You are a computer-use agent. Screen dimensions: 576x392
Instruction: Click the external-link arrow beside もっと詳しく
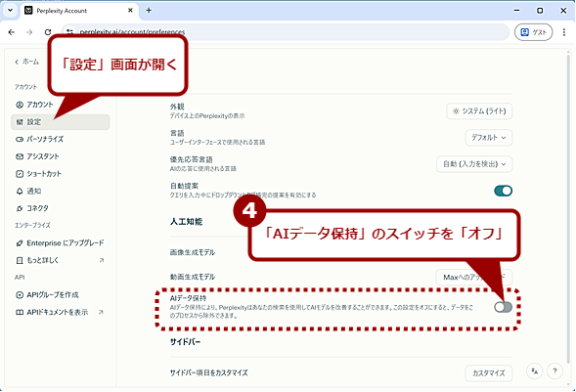click(102, 260)
